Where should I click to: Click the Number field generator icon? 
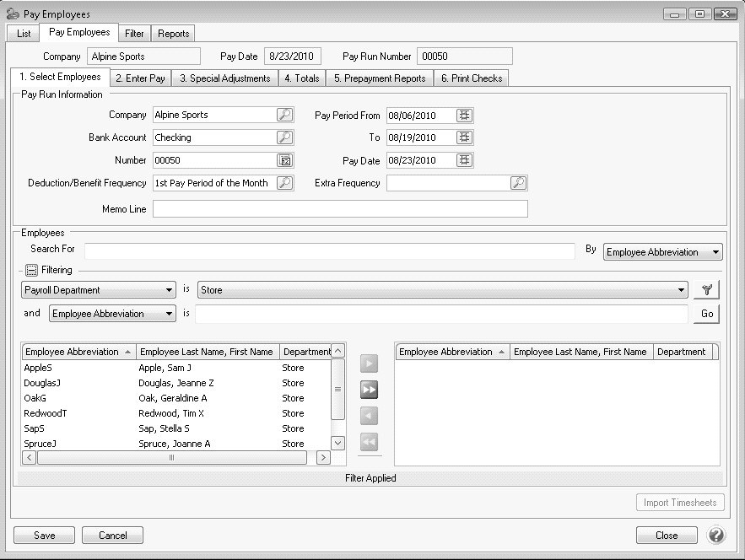[285, 160]
